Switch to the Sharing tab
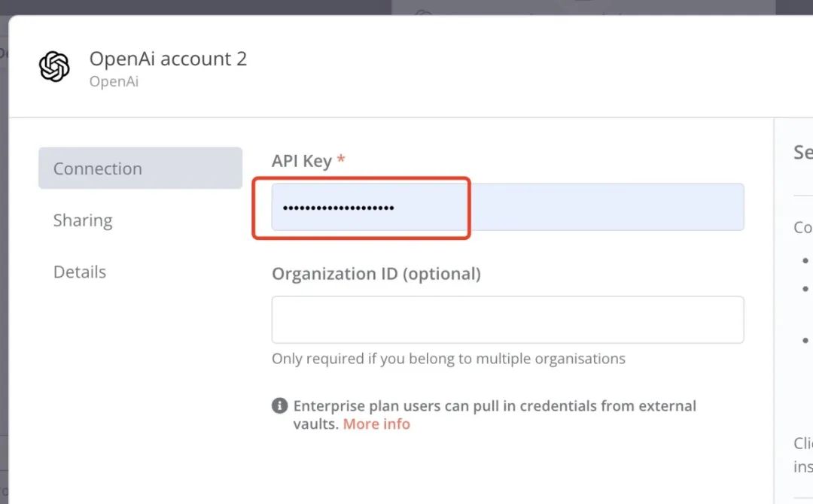 pyautogui.click(x=83, y=220)
